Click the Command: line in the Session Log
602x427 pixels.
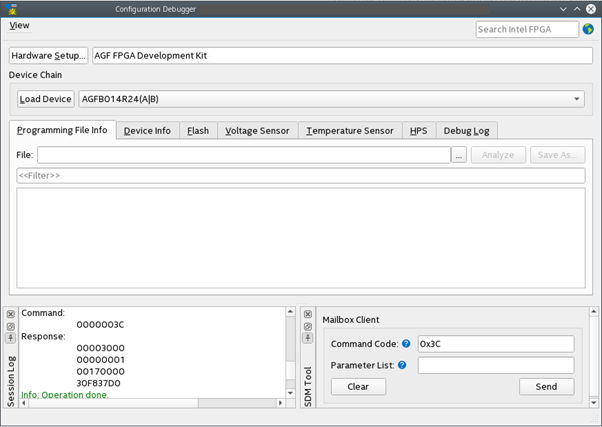pos(43,313)
